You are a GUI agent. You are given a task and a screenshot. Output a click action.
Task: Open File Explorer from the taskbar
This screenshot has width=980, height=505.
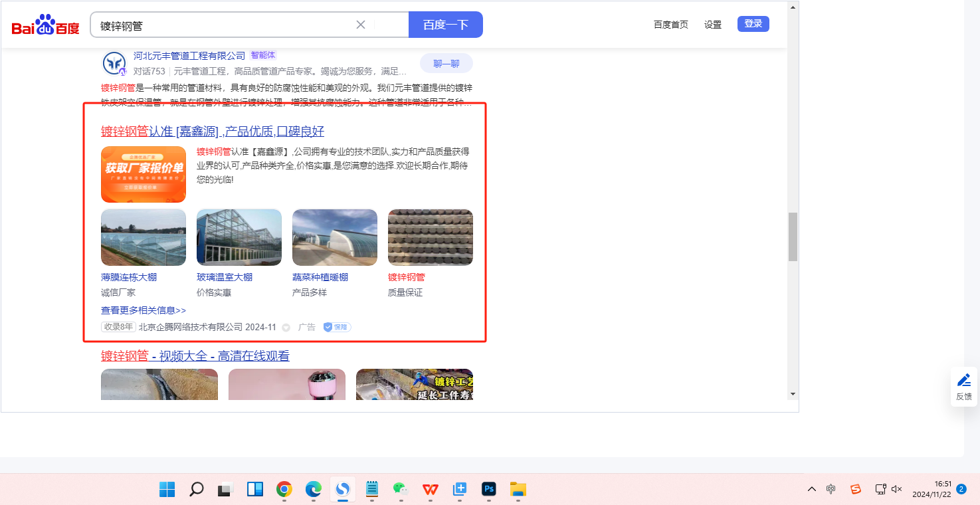click(518, 490)
